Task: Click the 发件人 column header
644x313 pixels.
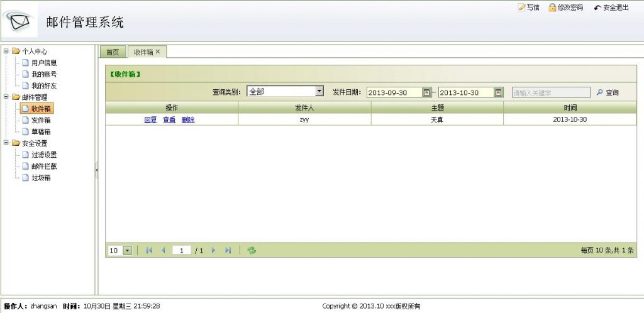Action: point(305,107)
